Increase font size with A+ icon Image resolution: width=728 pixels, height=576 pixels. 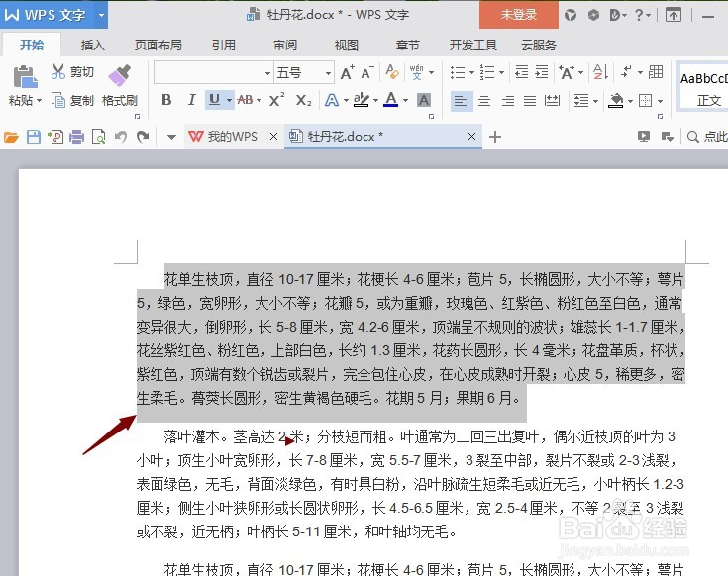(348, 73)
